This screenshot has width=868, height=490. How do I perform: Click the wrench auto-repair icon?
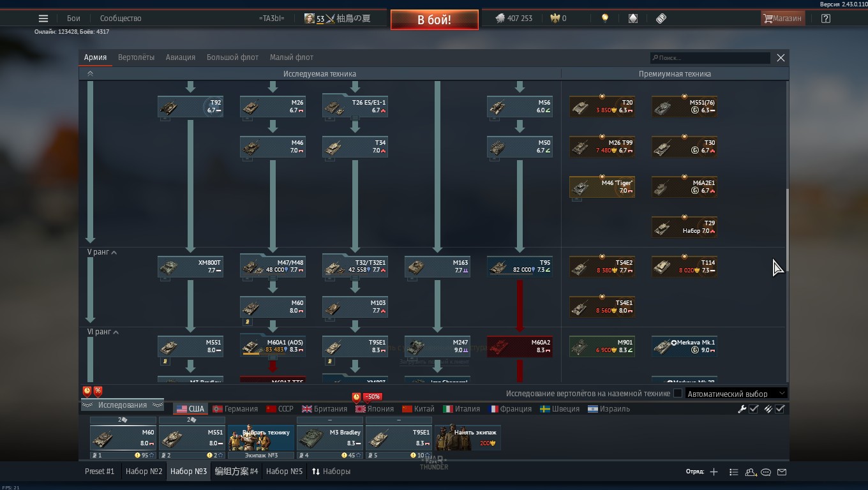[742, 409]
